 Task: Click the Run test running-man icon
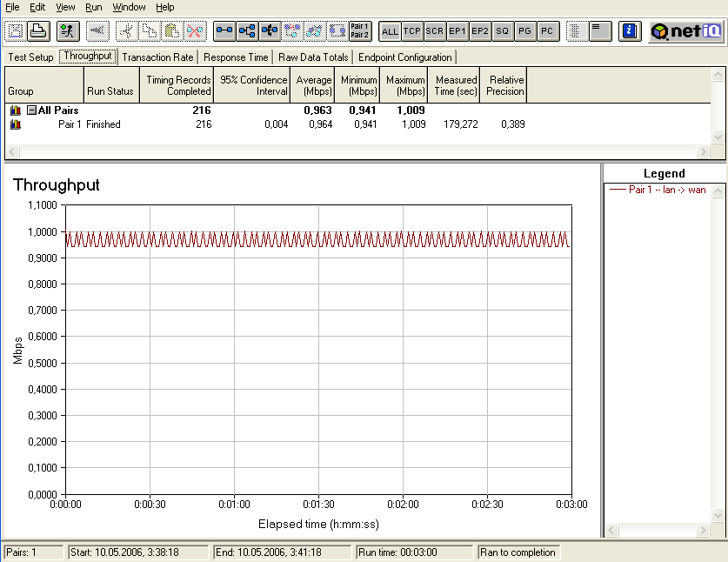click(68, 31)
